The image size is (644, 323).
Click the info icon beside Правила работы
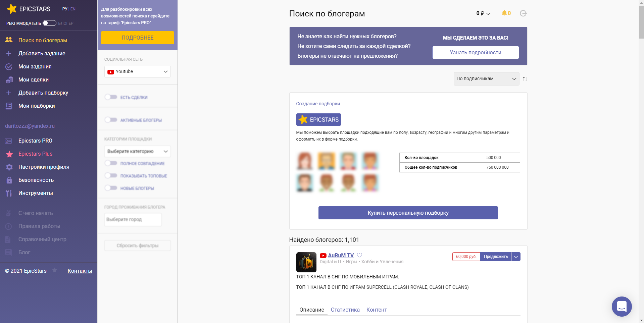[x=9, y=226]
